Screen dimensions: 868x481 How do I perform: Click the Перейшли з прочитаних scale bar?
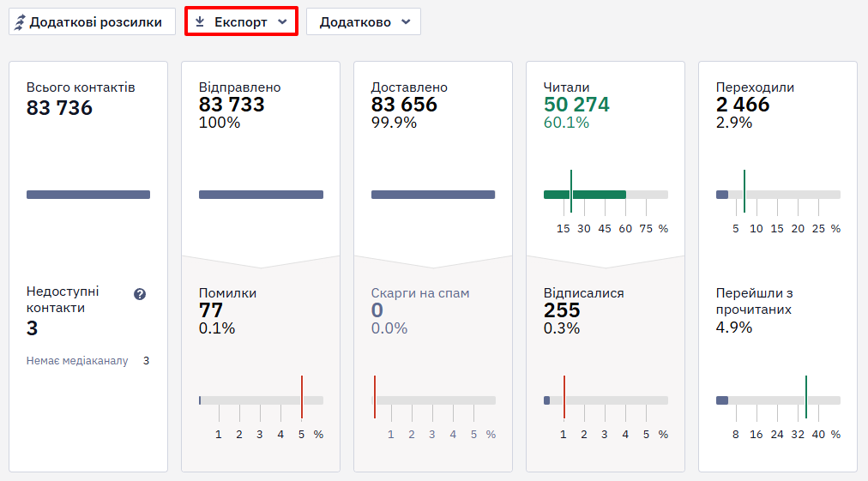point(778,400)
